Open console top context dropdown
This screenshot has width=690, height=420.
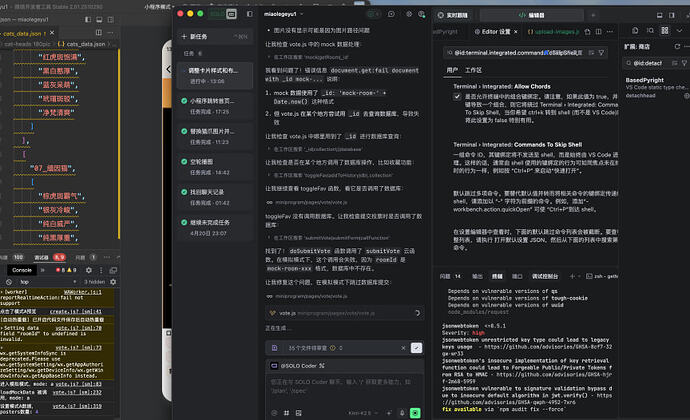coord(48,282)
